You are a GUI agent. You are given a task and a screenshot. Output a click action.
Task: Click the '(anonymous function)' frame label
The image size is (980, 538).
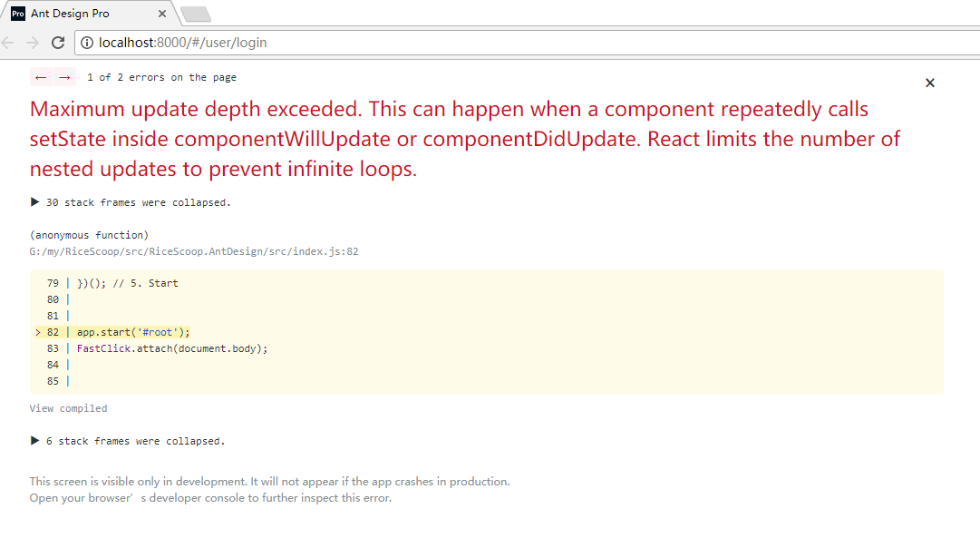(90, 235)
